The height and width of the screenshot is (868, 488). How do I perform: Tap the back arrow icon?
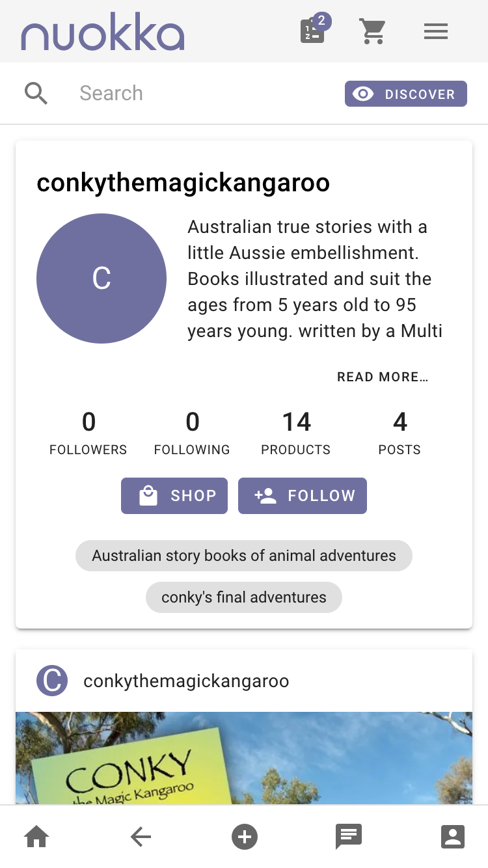141,837
